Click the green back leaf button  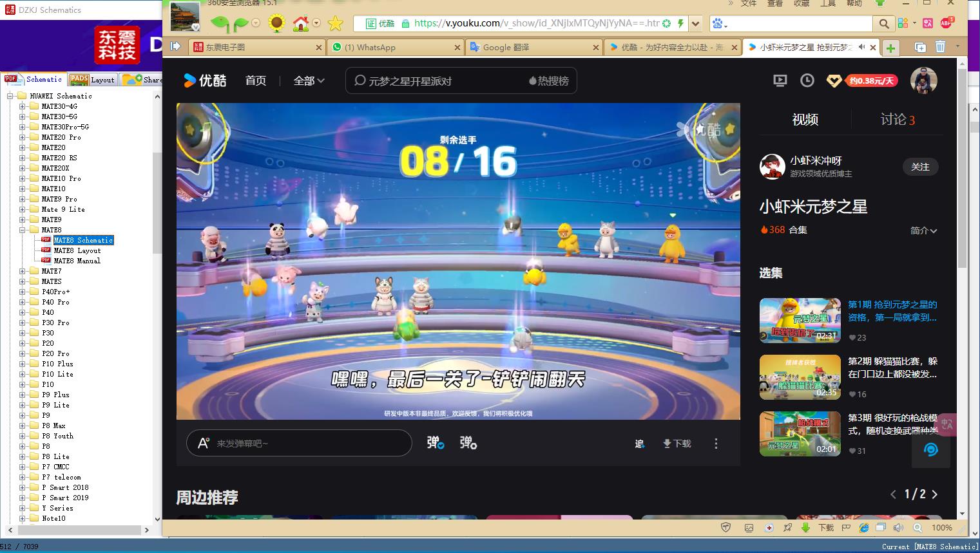(219, 24)
